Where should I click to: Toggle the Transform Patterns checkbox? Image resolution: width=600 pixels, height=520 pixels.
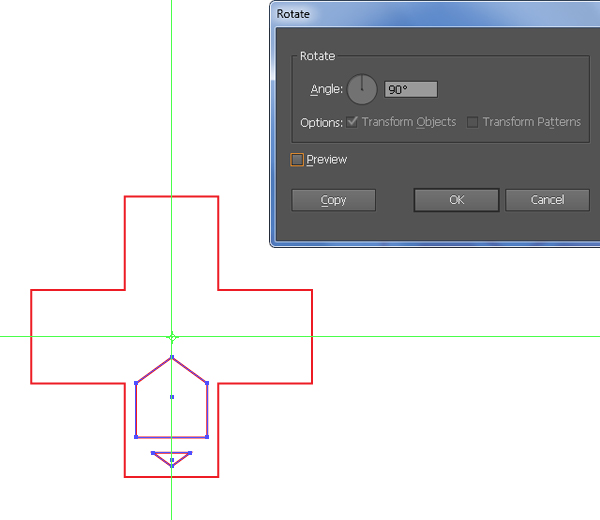point(472,122)
